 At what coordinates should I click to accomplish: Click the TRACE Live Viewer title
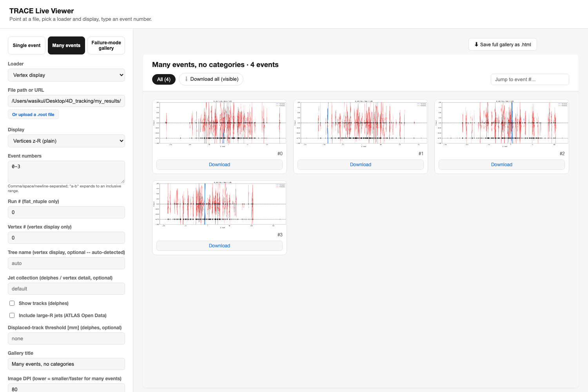[42, 11]
